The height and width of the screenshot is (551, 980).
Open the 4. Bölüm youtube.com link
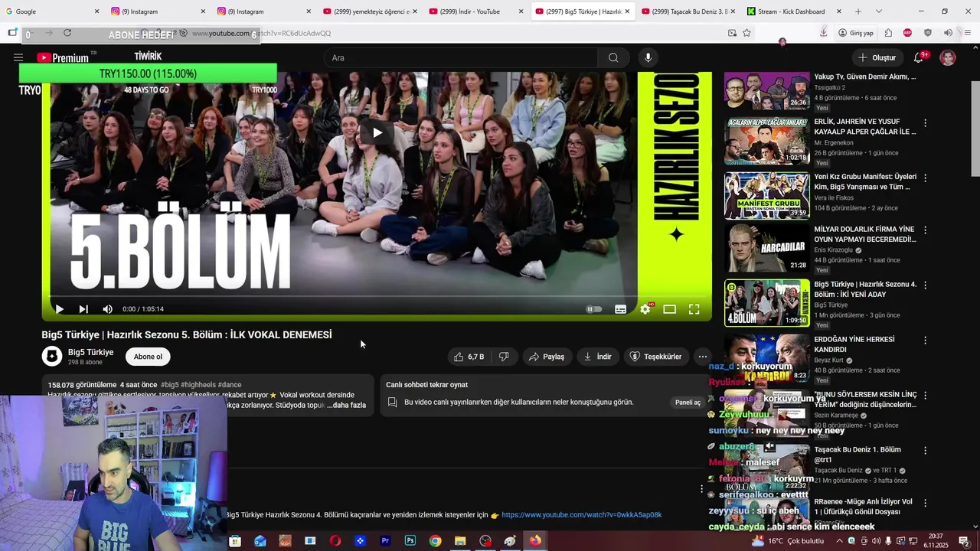tap(582, 515)
